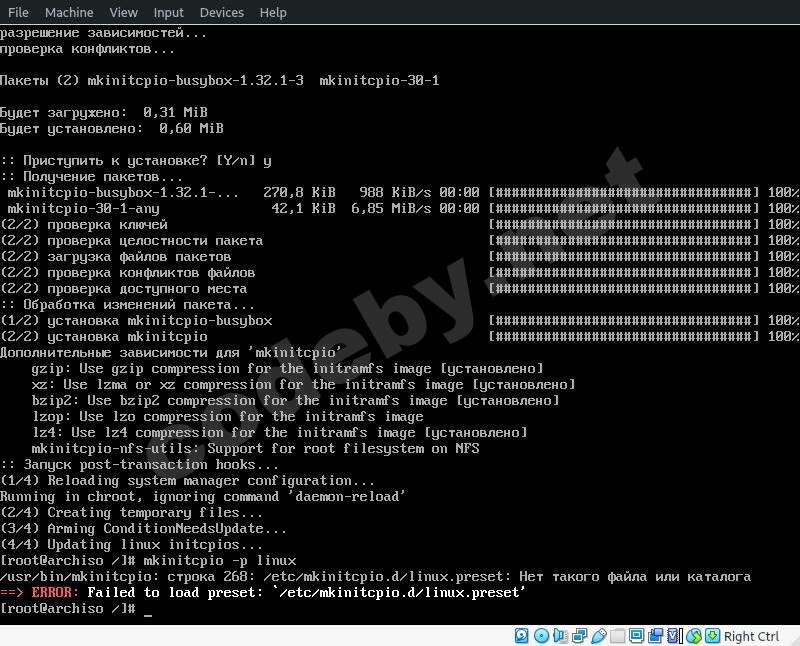Image resolution: width=800 pixels, height=646 pixels.
Task: Click '(2/4) Creating temporary files' line
Action: tap(131, 512)
